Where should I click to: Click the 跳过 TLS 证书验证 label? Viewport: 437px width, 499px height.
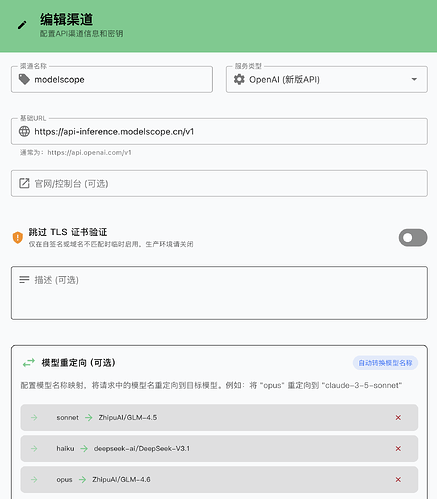click(68, 232)
